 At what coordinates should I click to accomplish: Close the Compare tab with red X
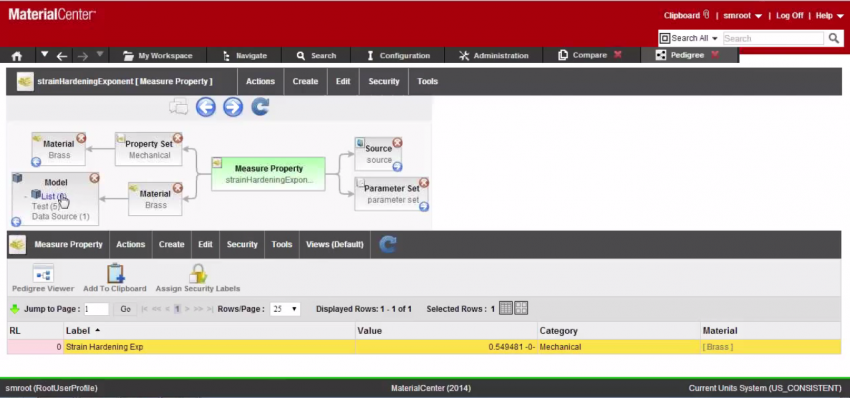618,55
